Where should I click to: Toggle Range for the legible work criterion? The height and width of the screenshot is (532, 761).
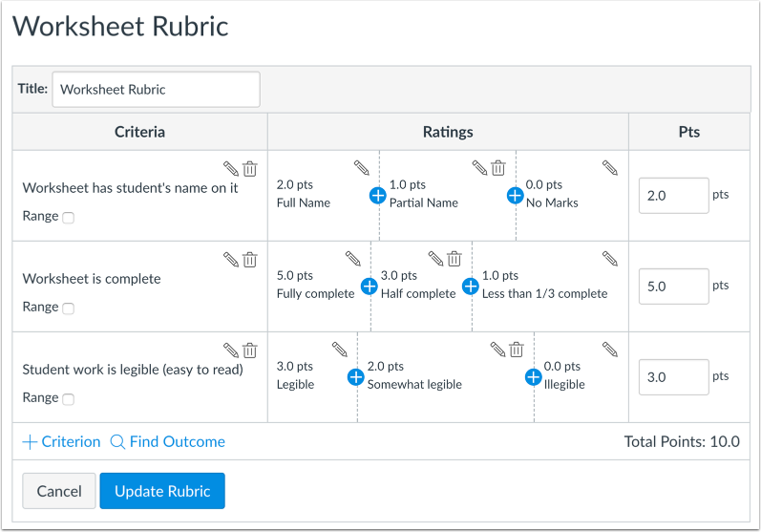(69, 399)
